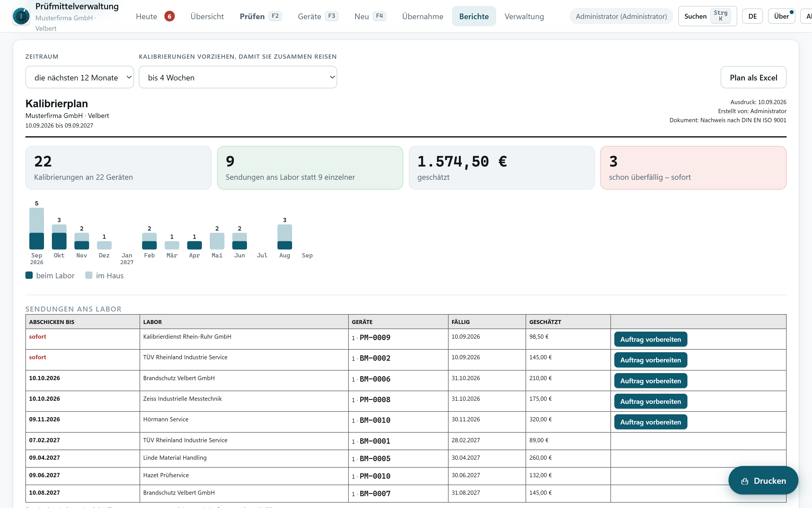Prepare order for BM-0002 row
812x508 pixels.
(x=650, y=360)
